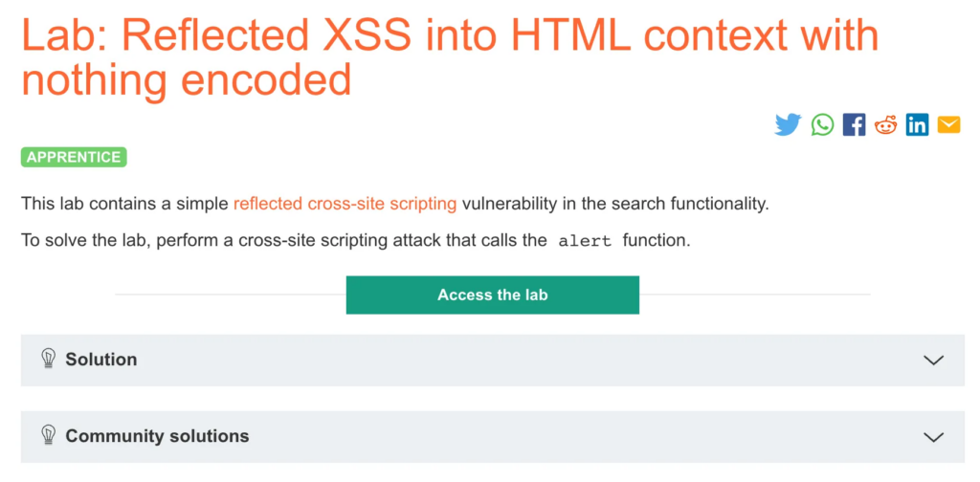Share the lab on Twitter
The height and width of the screenshot is (482, 980).
(x=788, y=125)
